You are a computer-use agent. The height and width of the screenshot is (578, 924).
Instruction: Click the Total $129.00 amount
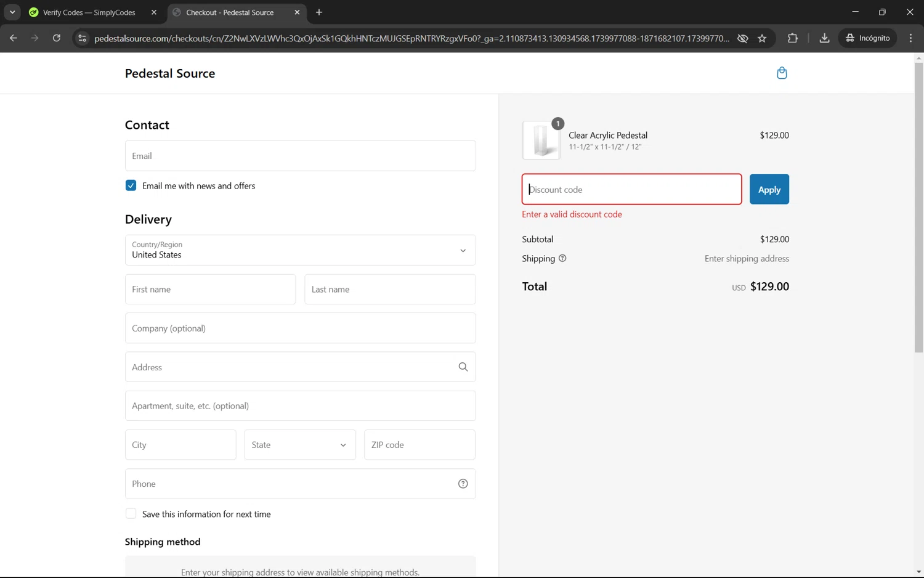click(769, 287)
